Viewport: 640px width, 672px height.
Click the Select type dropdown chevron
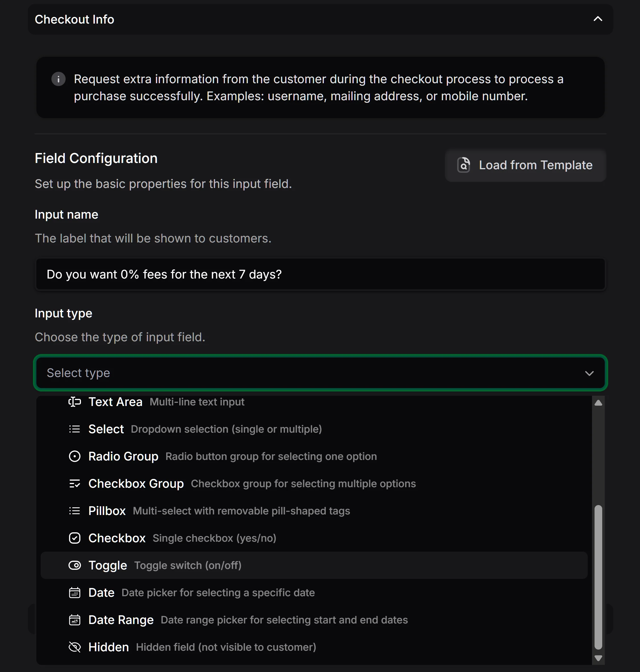(589, 373)
